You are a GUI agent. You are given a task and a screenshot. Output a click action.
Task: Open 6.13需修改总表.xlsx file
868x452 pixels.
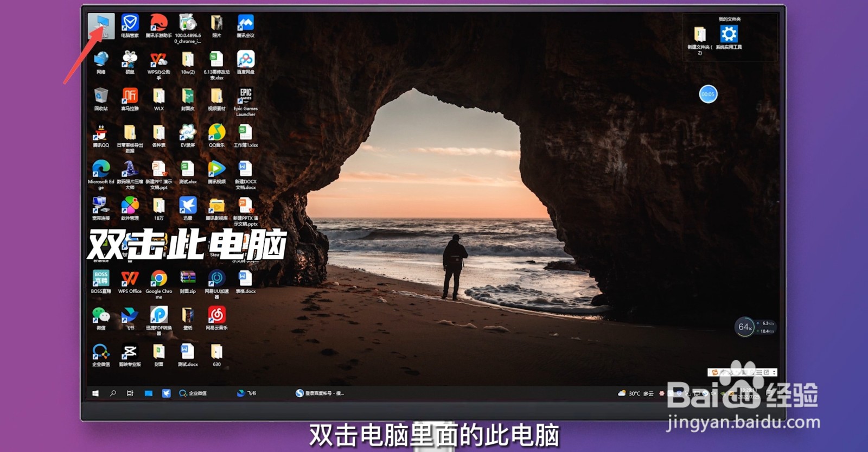[x=216, y=65]
